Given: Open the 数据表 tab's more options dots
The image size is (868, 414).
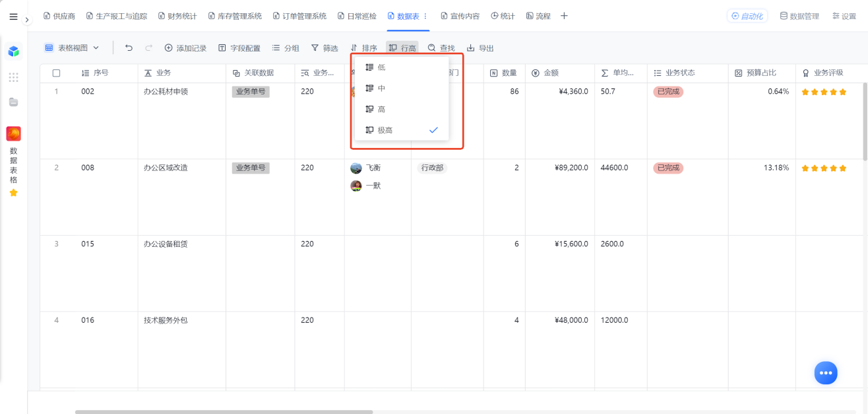Looking at the screenshot, I should click(x=425, y=16).
